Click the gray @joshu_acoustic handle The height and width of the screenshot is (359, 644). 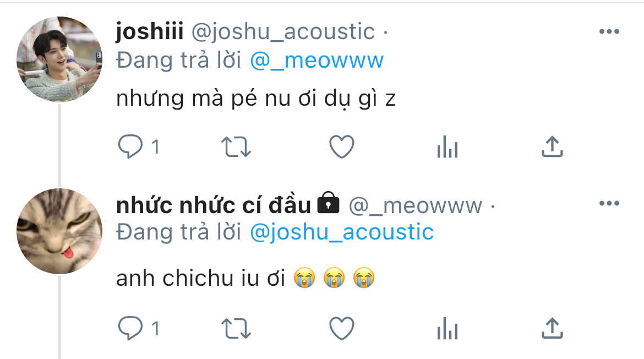[x=283, y=31]
